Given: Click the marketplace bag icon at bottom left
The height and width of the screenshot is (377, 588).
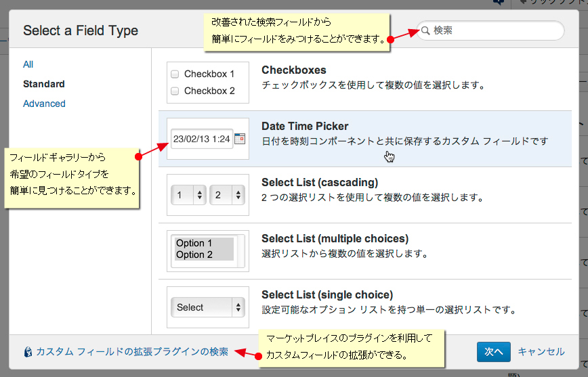Looking at the screenshot, I should (x=28, y=352).
